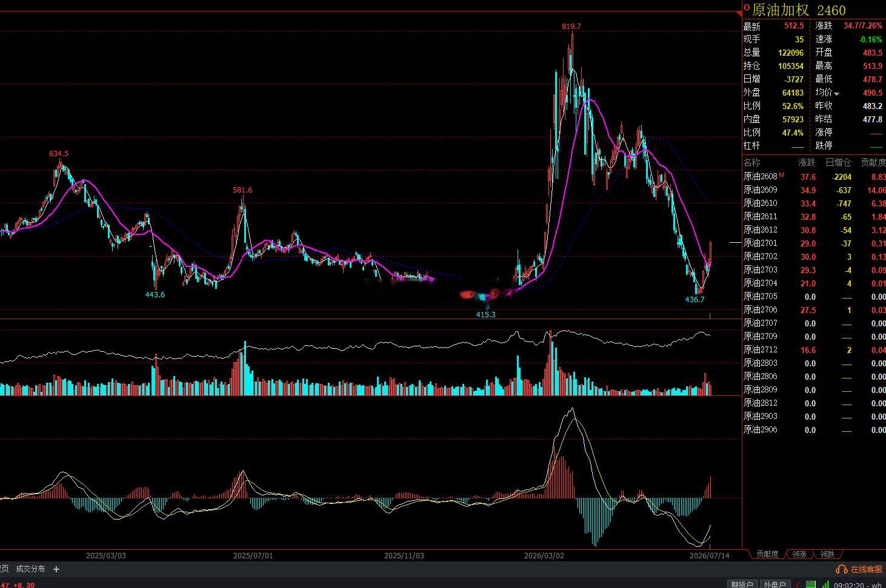
Task: Click the 内盘 value 57923
Action: [x=793, y=119]
